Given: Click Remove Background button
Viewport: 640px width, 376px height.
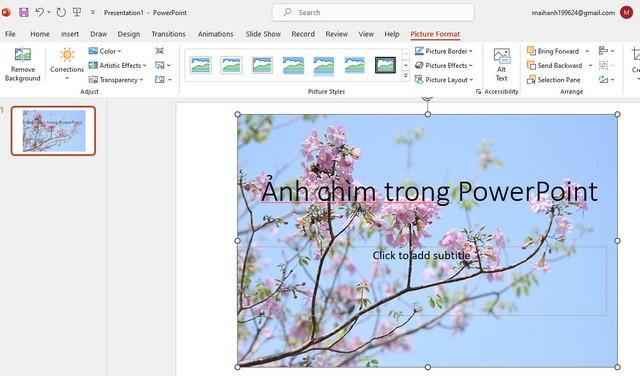Looking at the screenshot, I should pyautogui.click(x=22, y=65).
